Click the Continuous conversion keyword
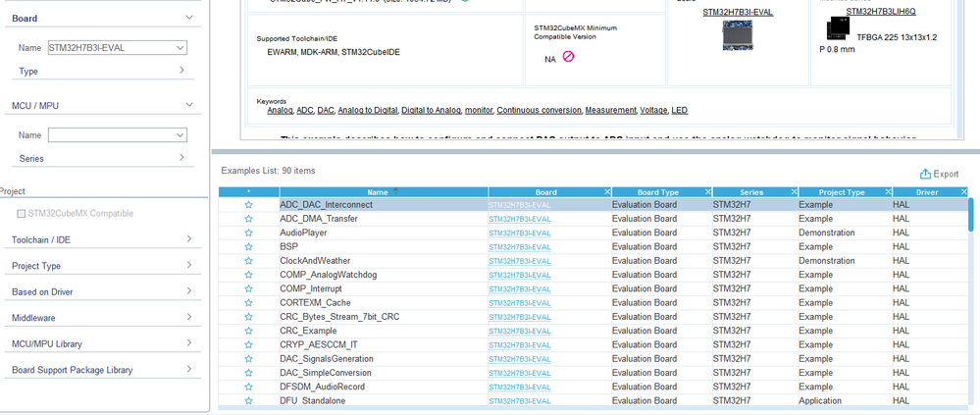Screen dimensions: 980x415 (540, 111)
